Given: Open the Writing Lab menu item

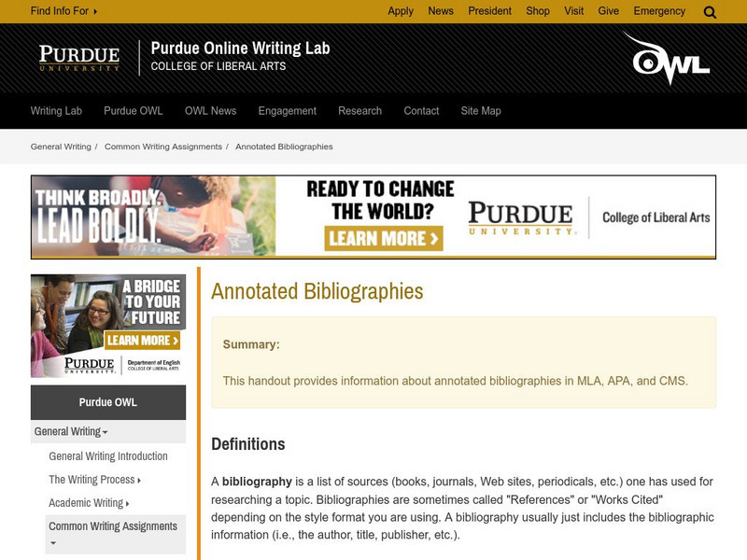Looking at the screenshot, I should pyautogui.click(x=56, y=111).
